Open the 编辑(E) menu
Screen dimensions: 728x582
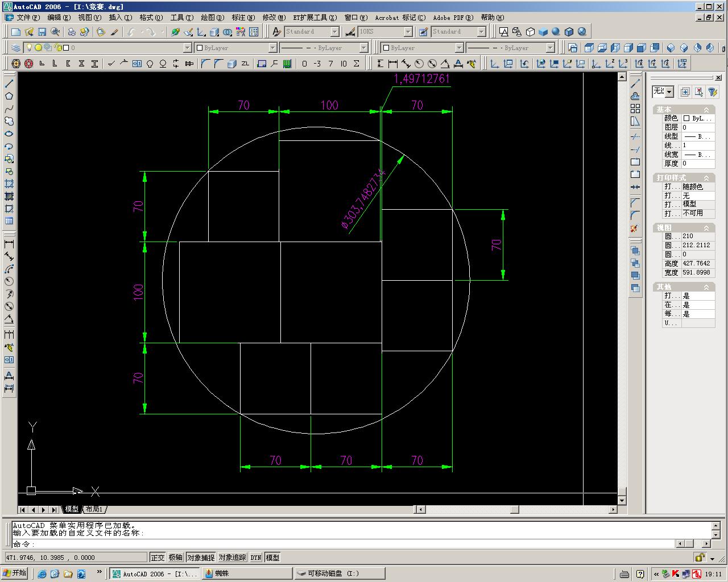coord(59,18)
